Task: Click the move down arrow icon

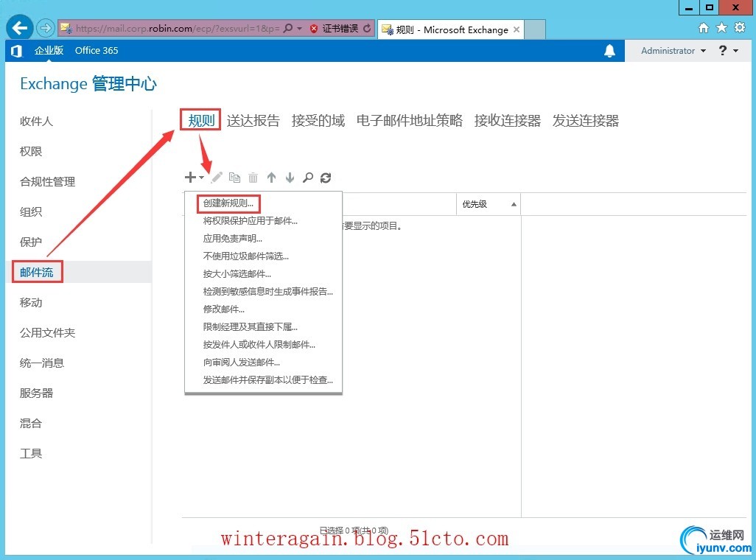Action: pos(290,178)
